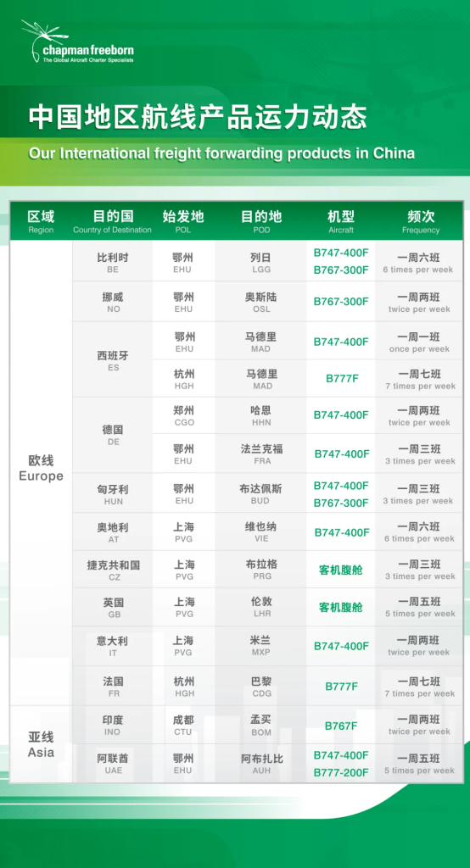This screenshot has height=868, width=470.
Task: Click B767F in the Mumbai row
Action: point(341,726)
